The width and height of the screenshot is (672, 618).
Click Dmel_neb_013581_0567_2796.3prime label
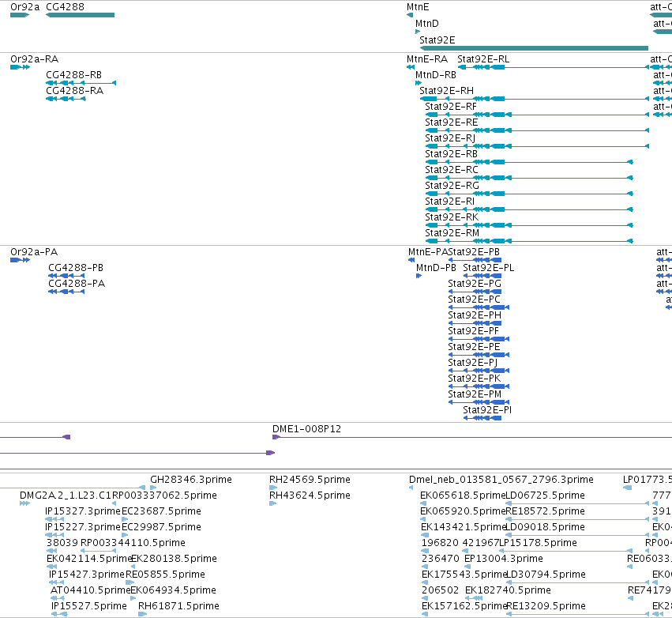point(501,480)
